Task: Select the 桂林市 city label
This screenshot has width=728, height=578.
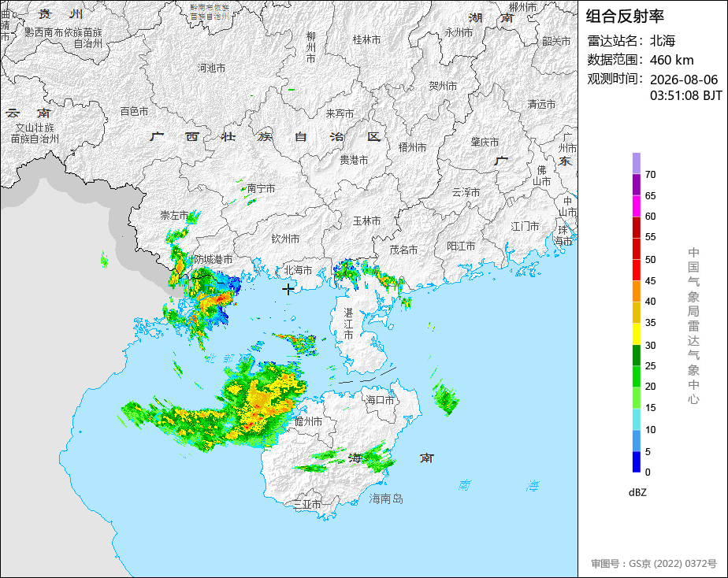Action: tap(367, 40)
